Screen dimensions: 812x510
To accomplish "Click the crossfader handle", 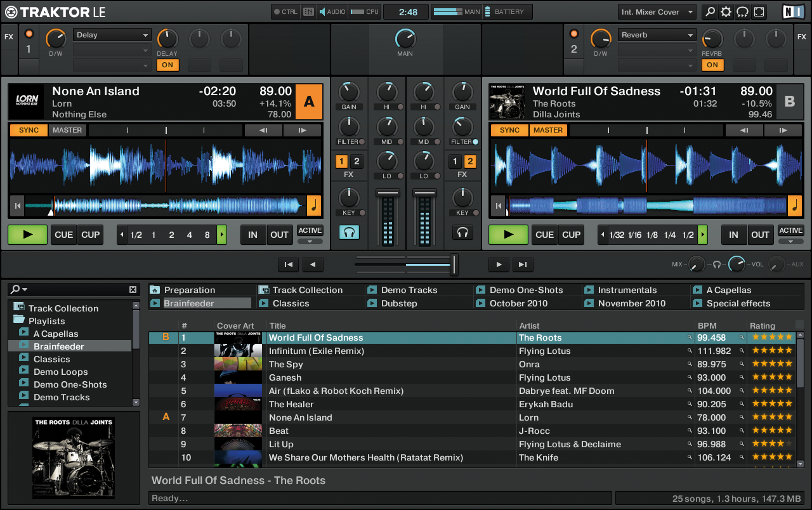I will click(454, 265).
